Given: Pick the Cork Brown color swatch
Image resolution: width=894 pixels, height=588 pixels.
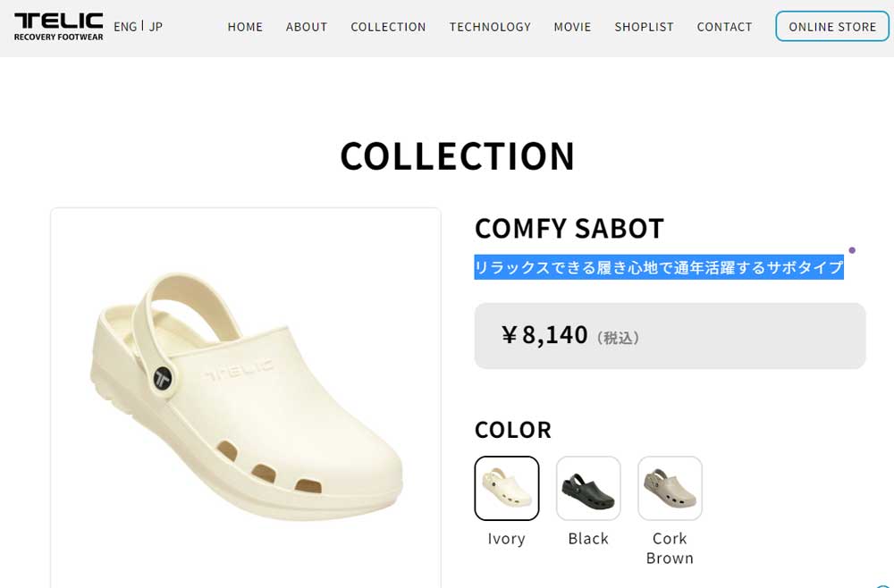Looking at the screenshot, I should tap(670, 488).
